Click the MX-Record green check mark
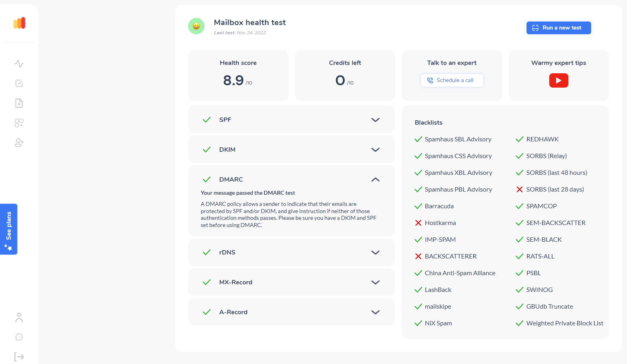This screenshot has height=364, width=627. 206,282
